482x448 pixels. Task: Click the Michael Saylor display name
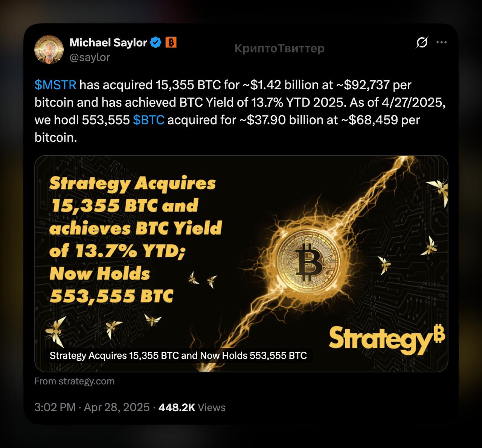click(108, 43)
